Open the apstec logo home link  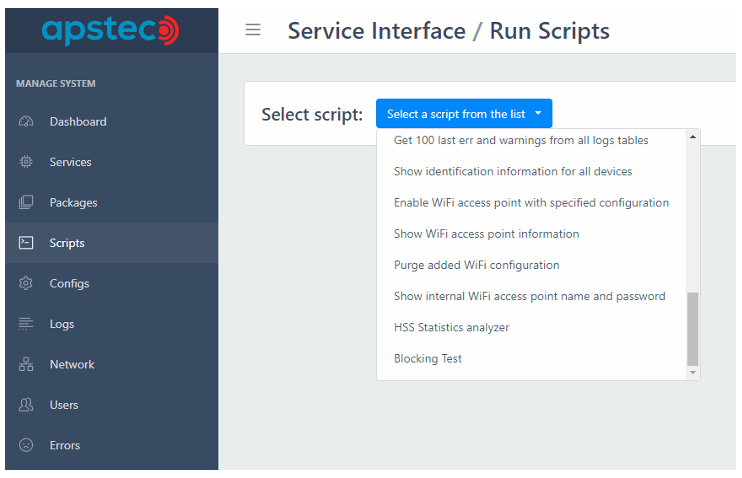pos(110,30)
